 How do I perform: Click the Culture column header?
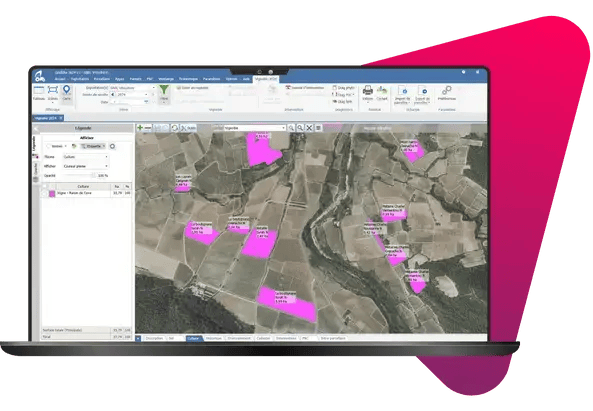tap(83, 186)
